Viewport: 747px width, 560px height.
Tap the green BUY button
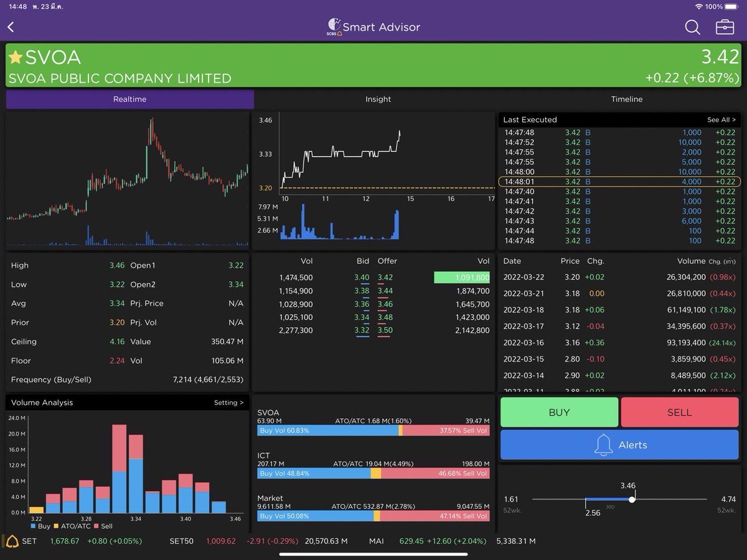[x=559, y=412]
